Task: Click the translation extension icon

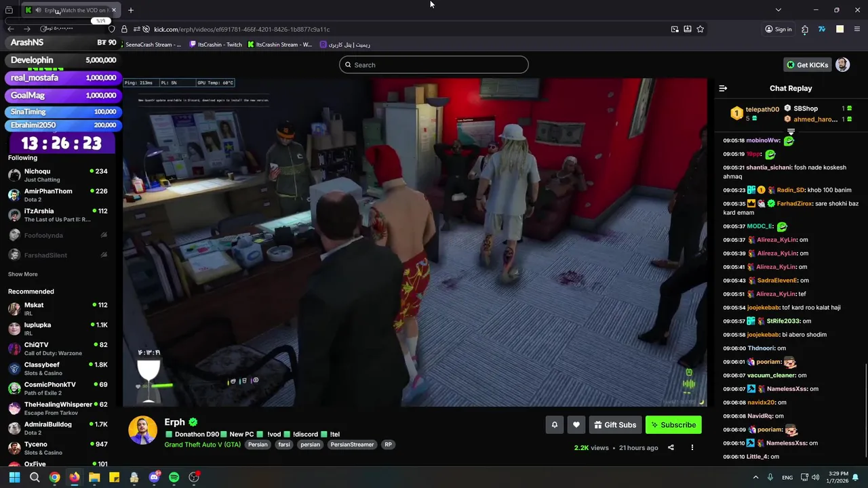Action: point(821,29)
